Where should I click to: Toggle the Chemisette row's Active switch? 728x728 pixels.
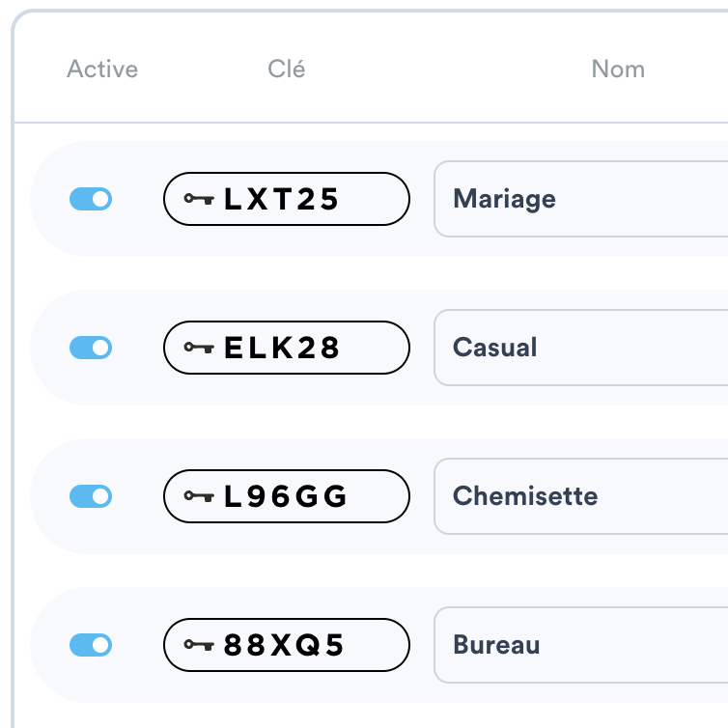point(91,496)
